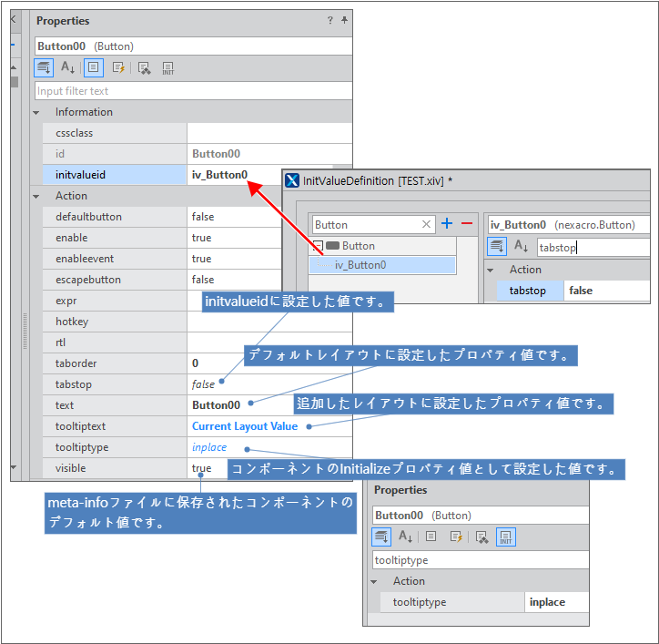Toggle the highlighted INIT button in the lower Properties panel
This screenshot has width=659, height=644.
506,537
